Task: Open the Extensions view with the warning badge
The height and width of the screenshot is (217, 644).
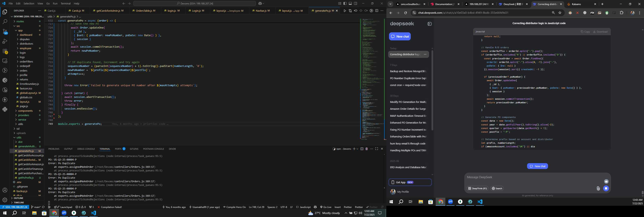Action: 5,51
